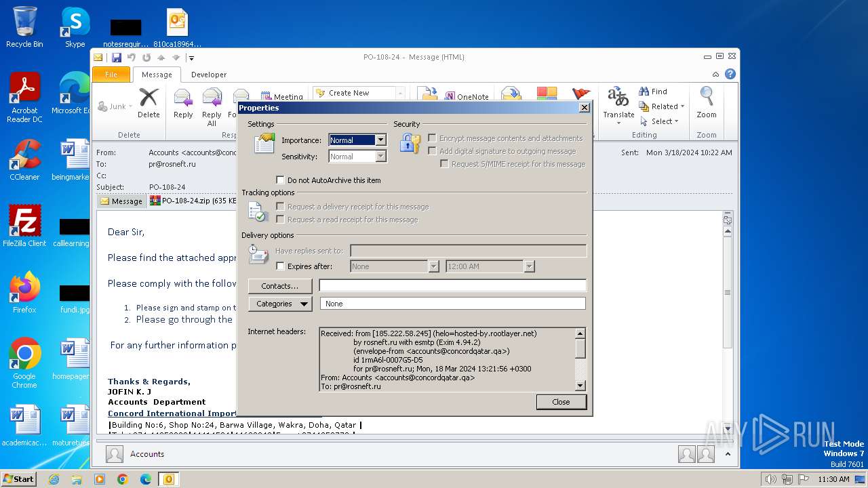The height and width of the screenshot is (488, 868).
Task: Toggle Request a delivery receipt checkbox
Action: click(280, 207)
